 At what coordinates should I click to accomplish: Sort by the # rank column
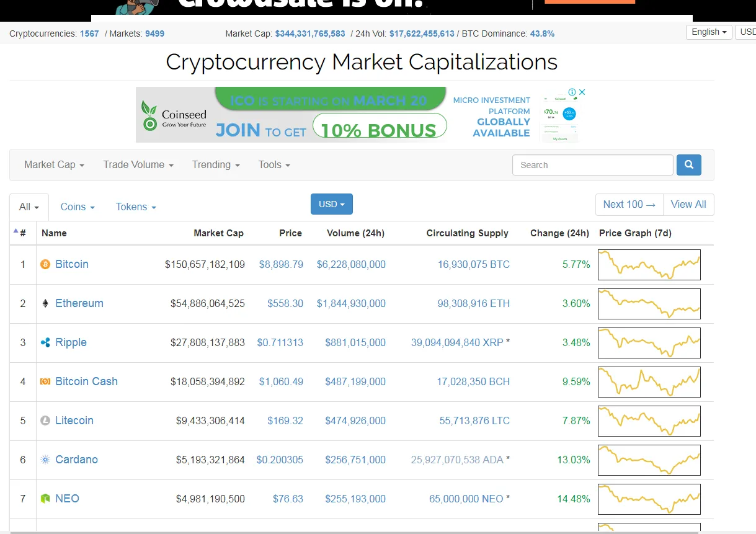point(22,233)
